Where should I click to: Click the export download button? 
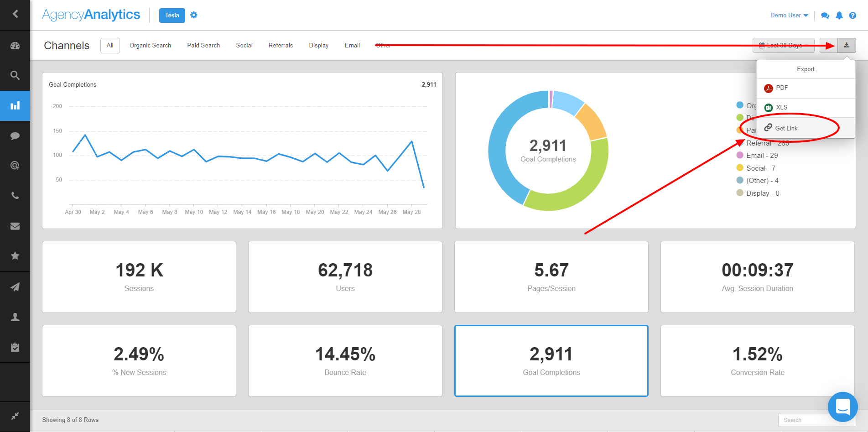tap(847, 46)
